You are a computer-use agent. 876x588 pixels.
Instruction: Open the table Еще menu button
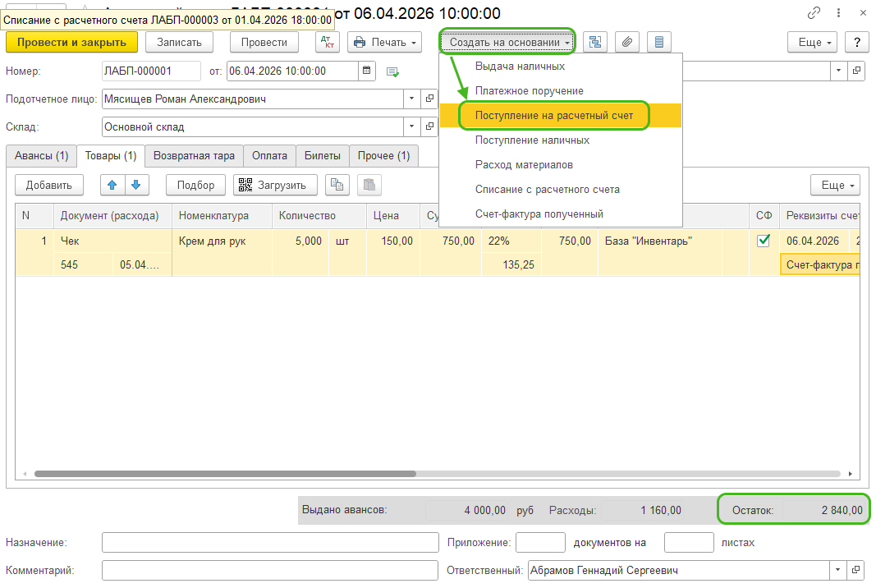point(835,185)
